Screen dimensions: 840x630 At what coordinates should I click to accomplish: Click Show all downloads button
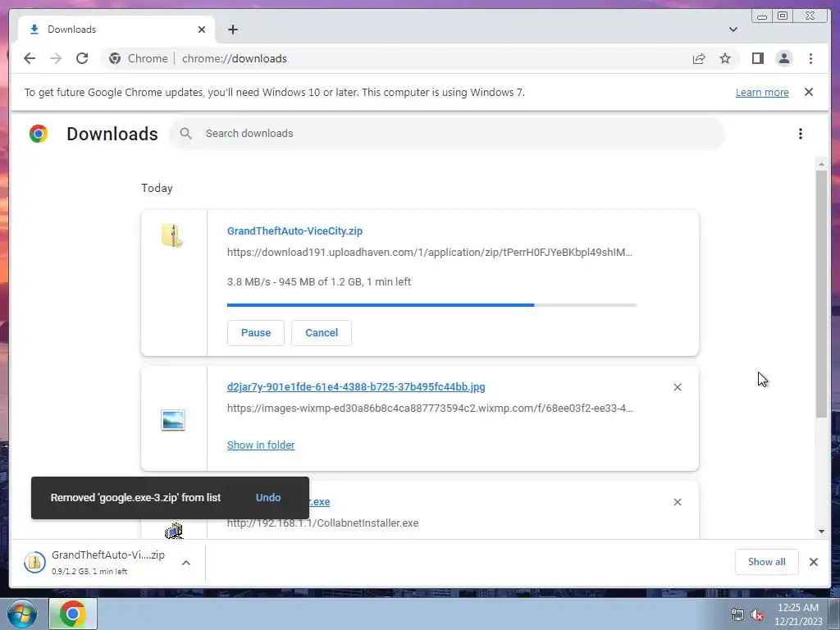[x=767, y=562]
